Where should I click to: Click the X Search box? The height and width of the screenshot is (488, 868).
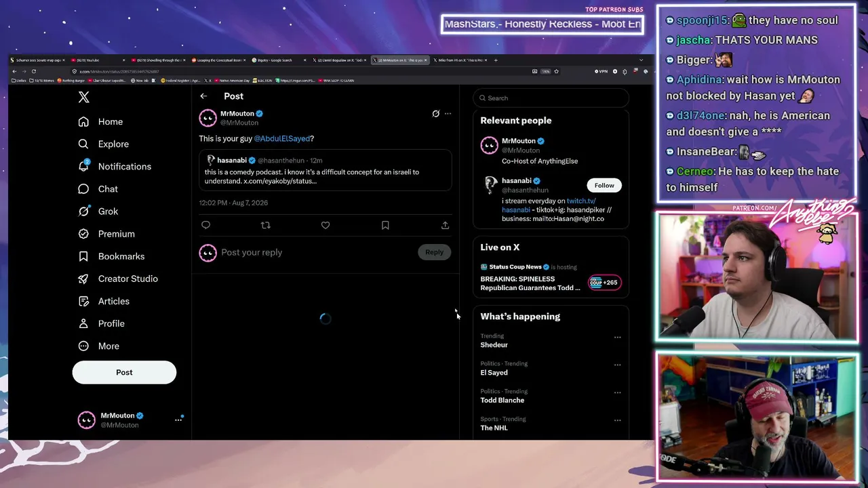tap(551, 98)
